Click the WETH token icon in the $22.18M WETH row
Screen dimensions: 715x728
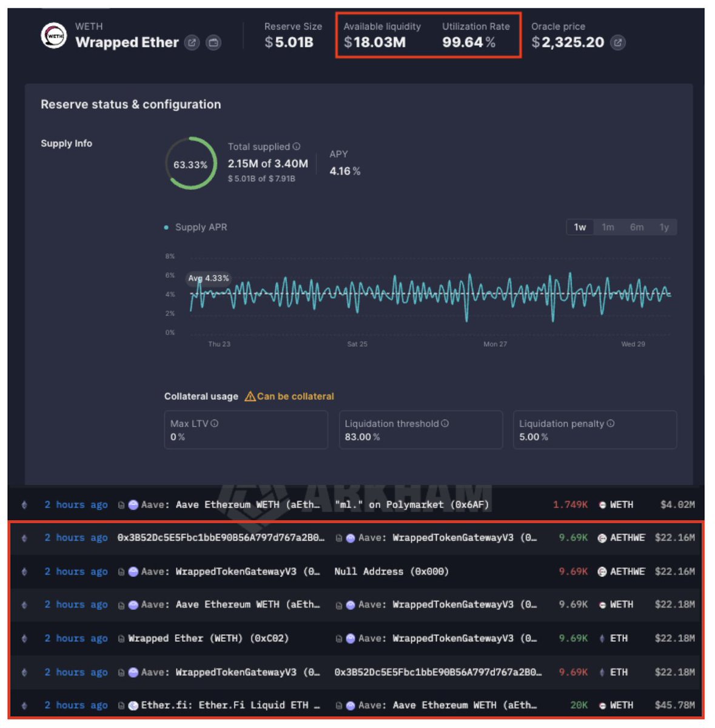[602, 605]
